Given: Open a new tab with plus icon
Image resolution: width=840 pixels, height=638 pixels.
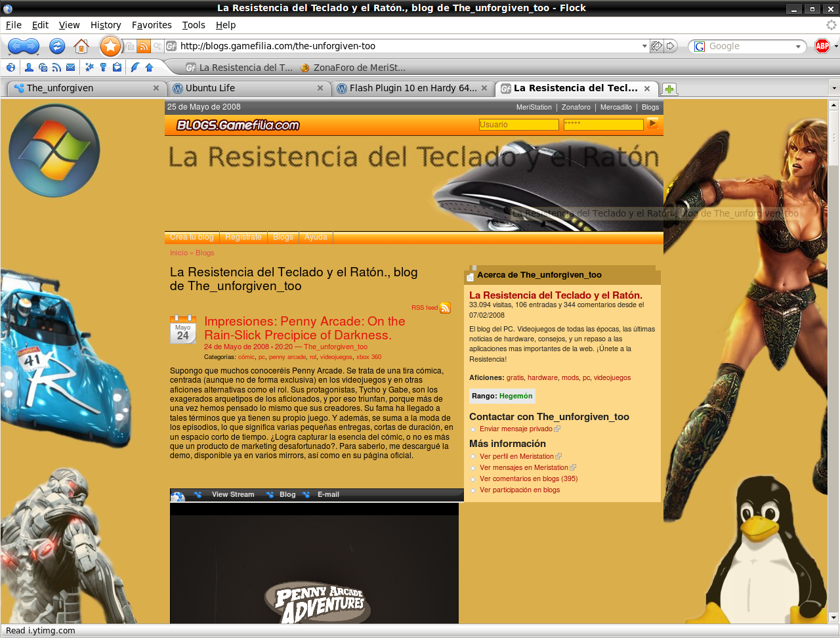Looking at the screenshot, I should tap(669, 89).
